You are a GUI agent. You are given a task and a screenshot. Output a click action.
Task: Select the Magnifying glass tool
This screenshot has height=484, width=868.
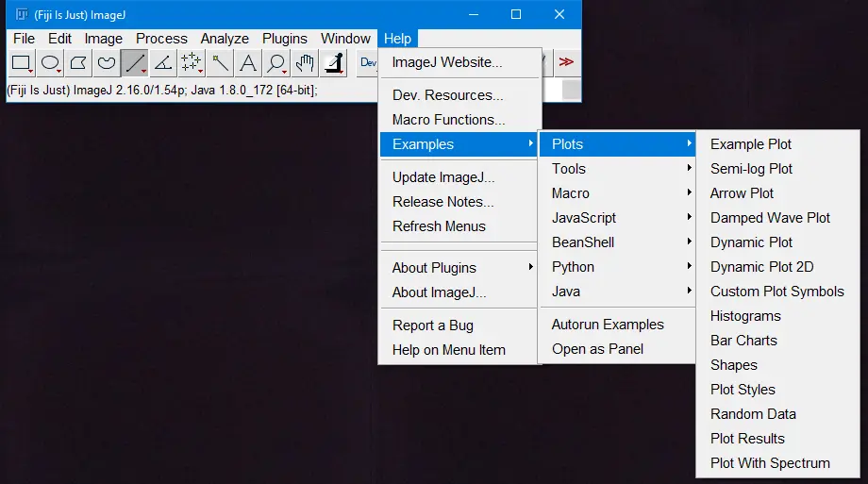(276, 63)
